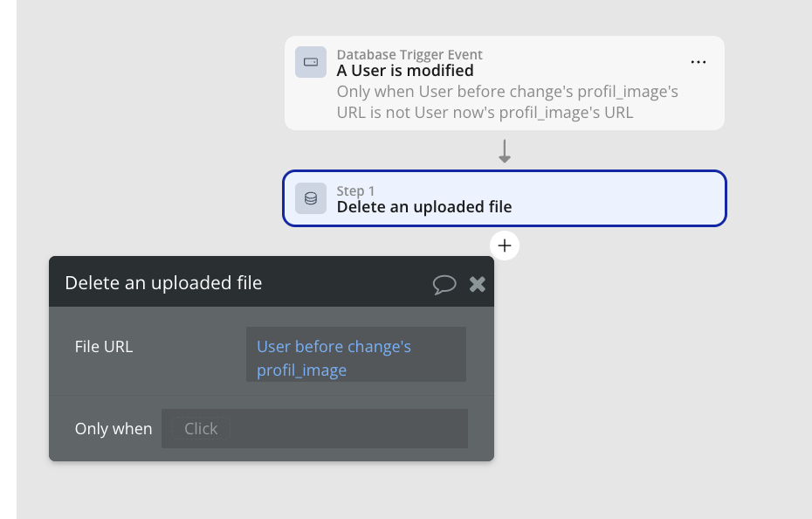Screen dimensions: 812x519
Task: Click the File URL label
Action: (104, 347)
